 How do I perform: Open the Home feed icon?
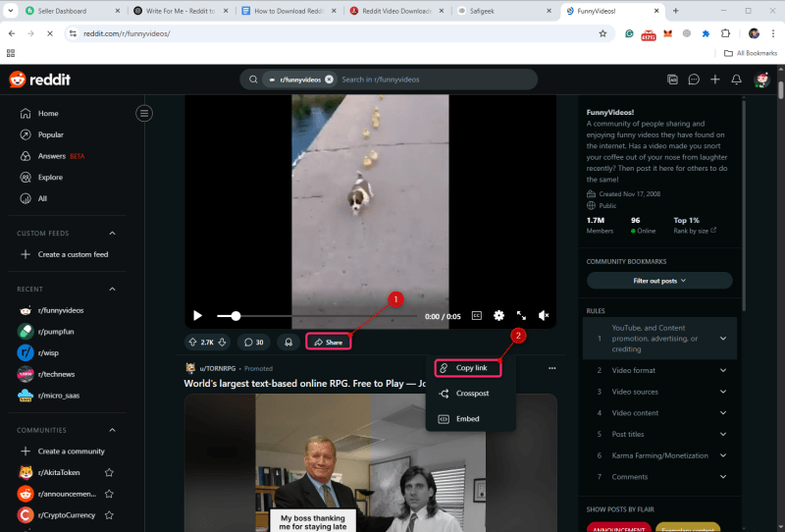click(26, 114)
